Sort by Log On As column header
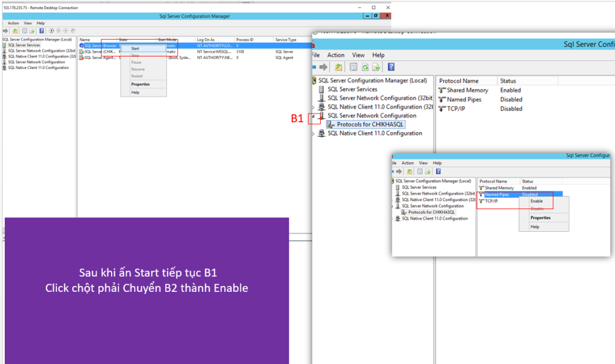The height and width of the screenshot is (364, 615). (x=214, y=40)
